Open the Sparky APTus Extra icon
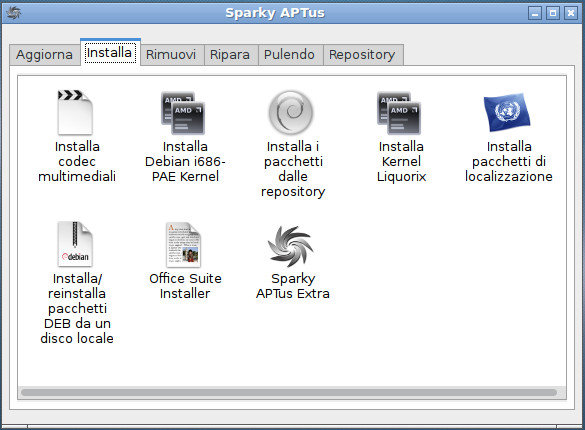Image resolution: width=585 pixels, height=430 pixels. point(291,246)
